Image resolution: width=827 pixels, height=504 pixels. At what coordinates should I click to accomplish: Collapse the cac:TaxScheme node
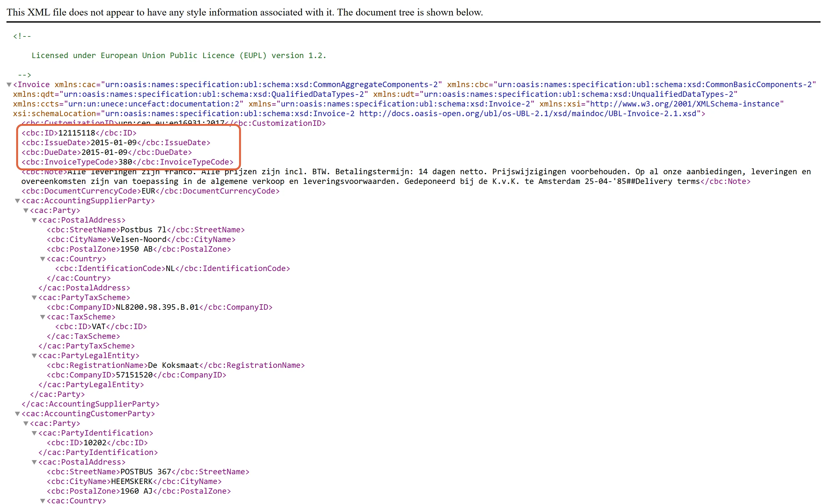(43, 317)
